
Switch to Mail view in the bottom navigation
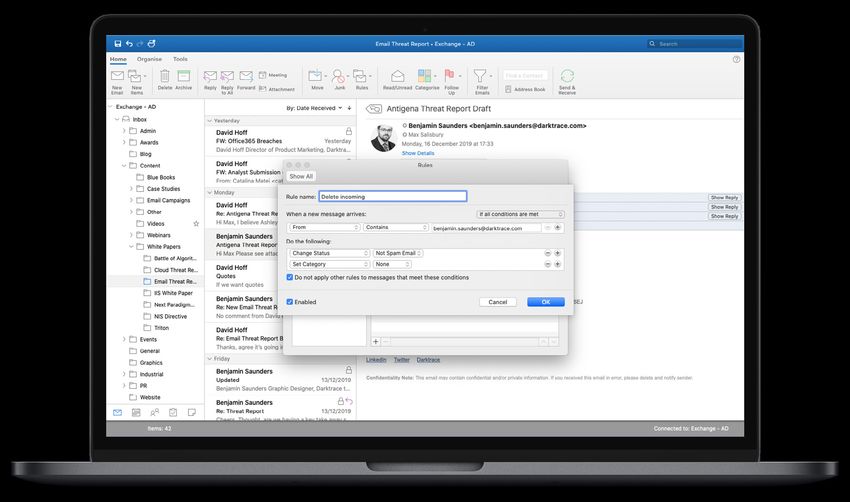(118, 413)
